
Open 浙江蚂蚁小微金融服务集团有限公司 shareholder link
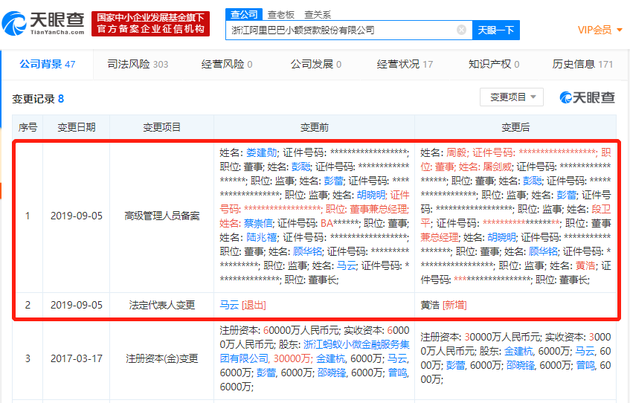tap(315, 351)
